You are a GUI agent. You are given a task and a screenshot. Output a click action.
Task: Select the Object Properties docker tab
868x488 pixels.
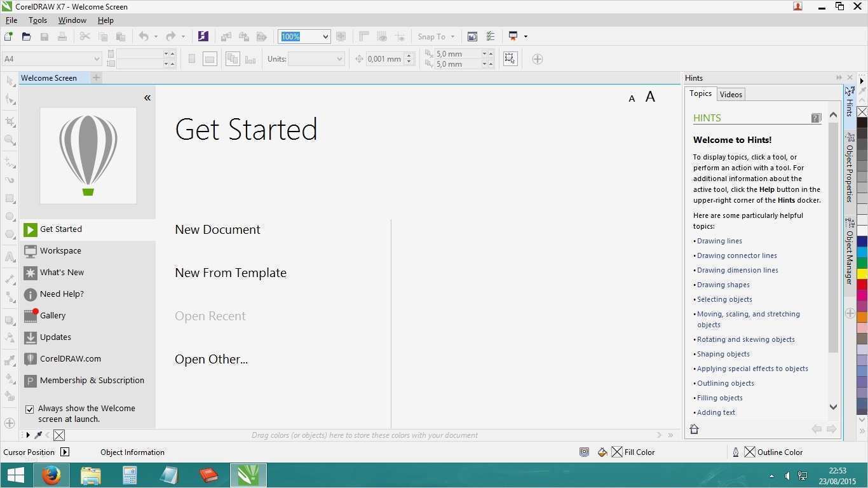tap(850, 168)
